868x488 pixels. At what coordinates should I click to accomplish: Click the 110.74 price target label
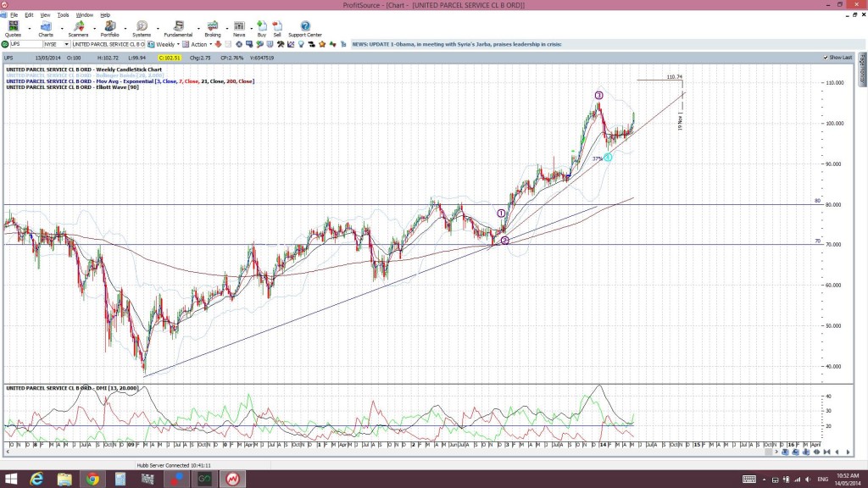click(x=674, y=77)
